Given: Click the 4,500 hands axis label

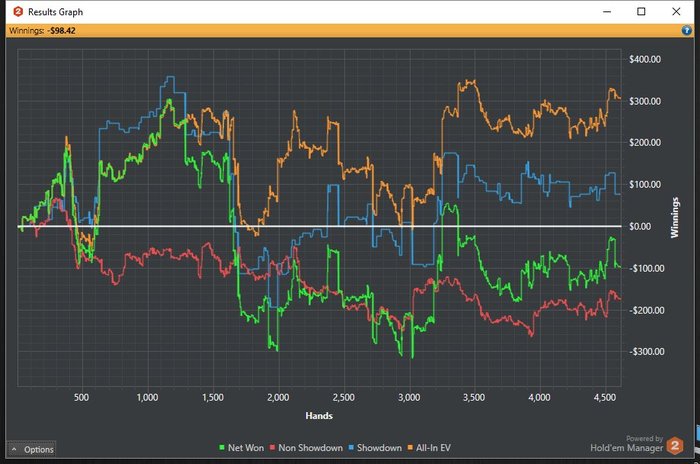Looking at the screenshot, I should click(x=604, y=397).
